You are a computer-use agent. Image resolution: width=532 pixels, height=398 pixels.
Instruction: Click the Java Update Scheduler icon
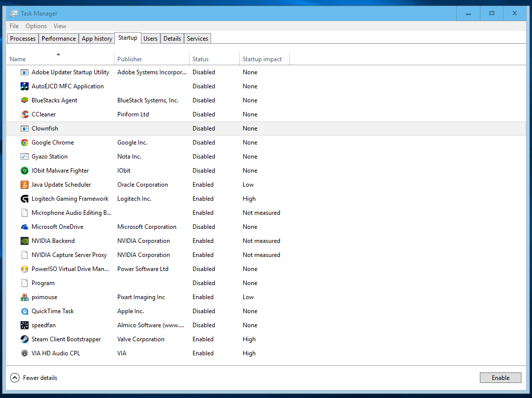coord(25,185)
